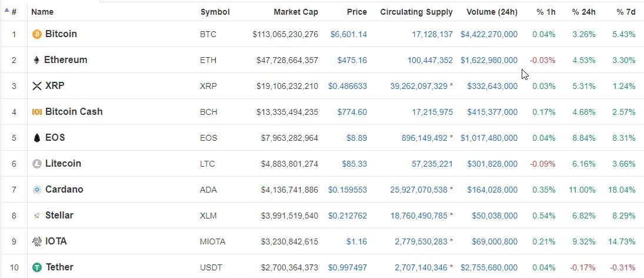644x278 pixels.
Task: Click the Cardano dotted logo icon
Action: coord(37,190)
